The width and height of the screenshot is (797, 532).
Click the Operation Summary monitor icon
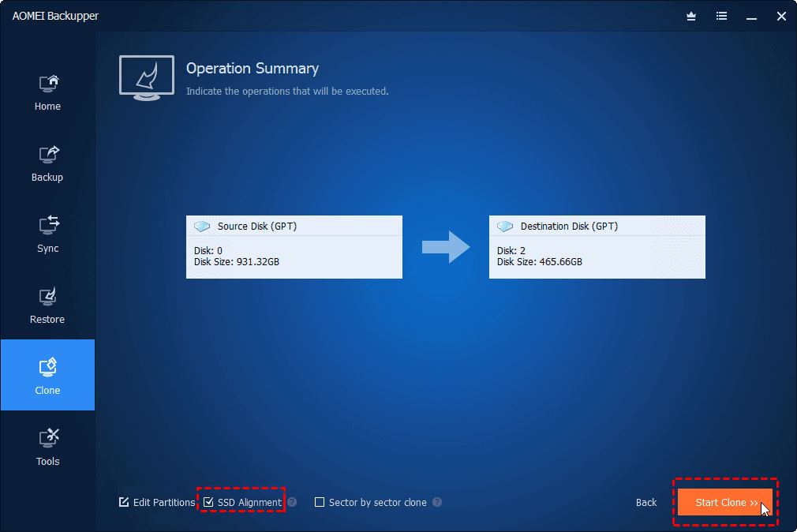[x=147, y=77]
